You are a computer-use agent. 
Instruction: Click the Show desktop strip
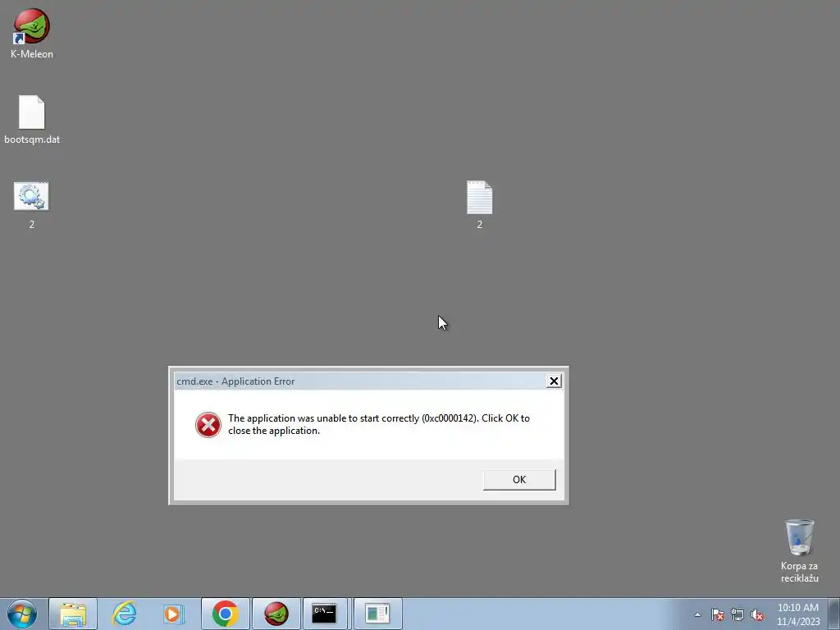[x=834, y=614]
